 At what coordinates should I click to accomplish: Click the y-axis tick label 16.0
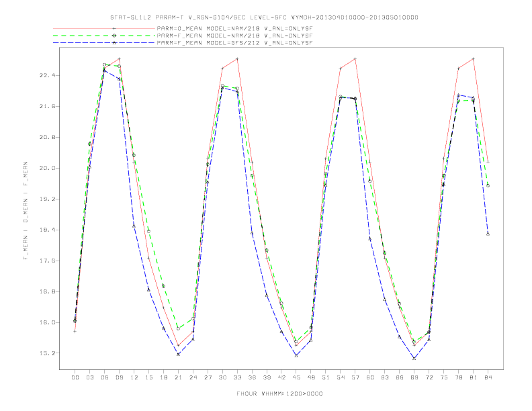[46, 322]
